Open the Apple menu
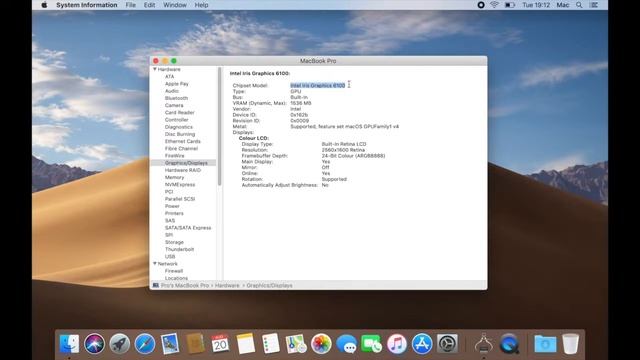This screenshot has height=360, width=640. tap(44, 5)
